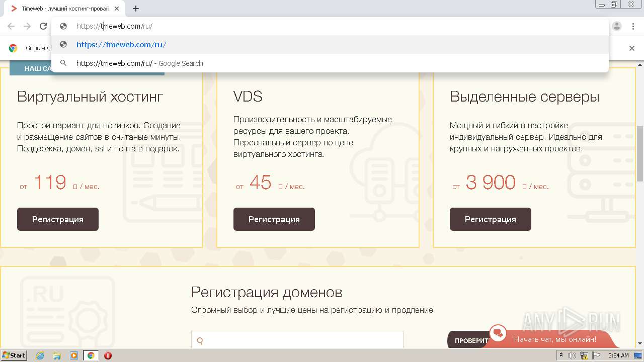The height and width of the screenshot is (362, 644).
Task: Open the online chat widget
Action: [555, 339]
